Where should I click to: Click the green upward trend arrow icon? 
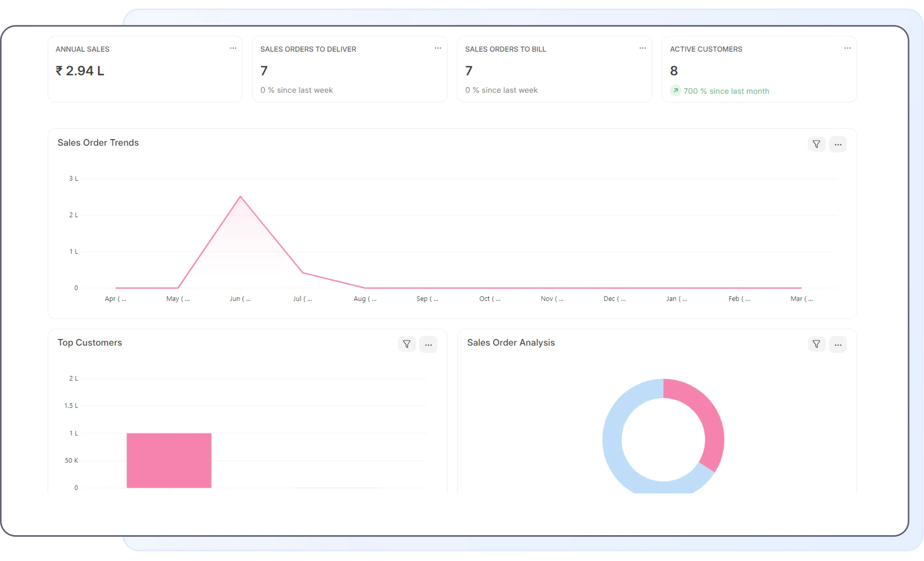point(675,91)
